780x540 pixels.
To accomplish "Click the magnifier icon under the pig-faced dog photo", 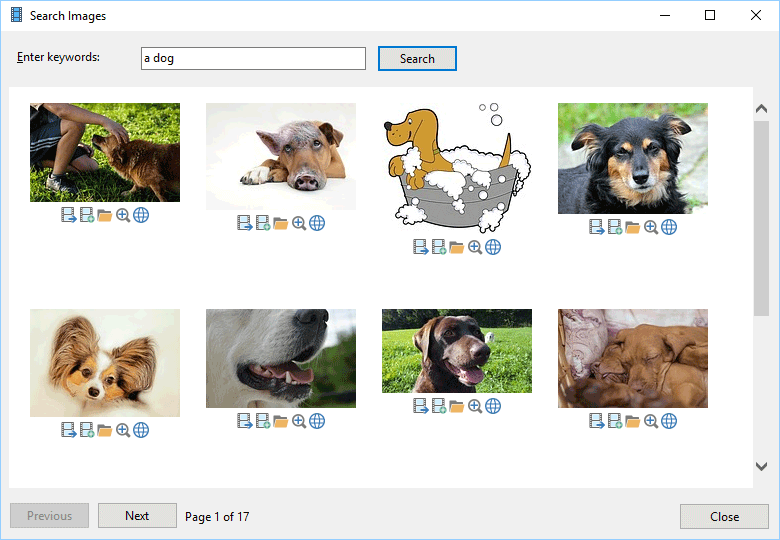I will (x=299, y=223).
